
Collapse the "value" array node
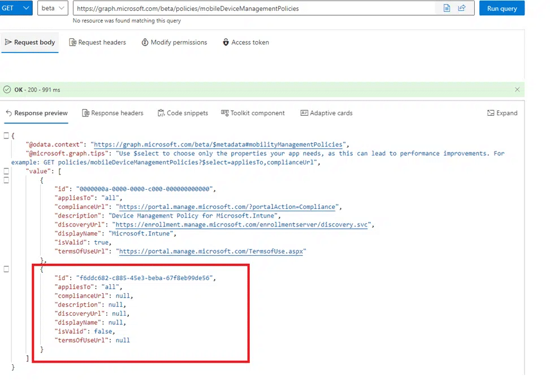(x=6, y=171)
